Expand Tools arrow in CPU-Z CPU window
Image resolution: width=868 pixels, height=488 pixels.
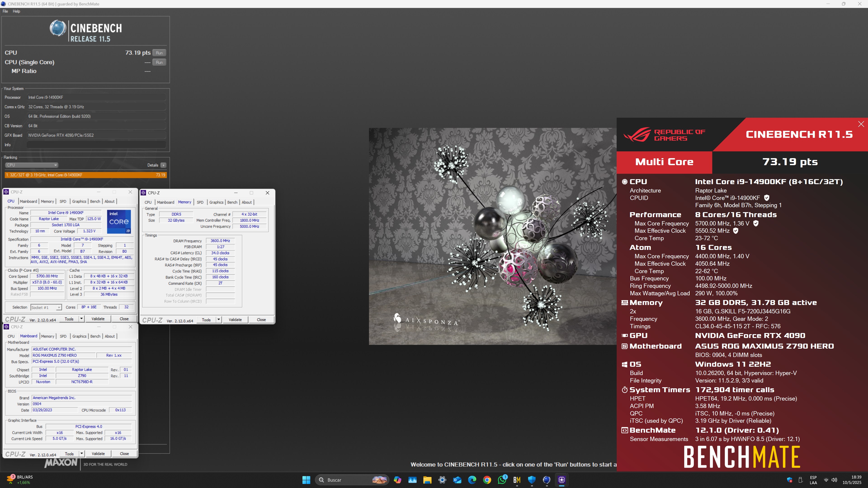[x=81, y=319]
